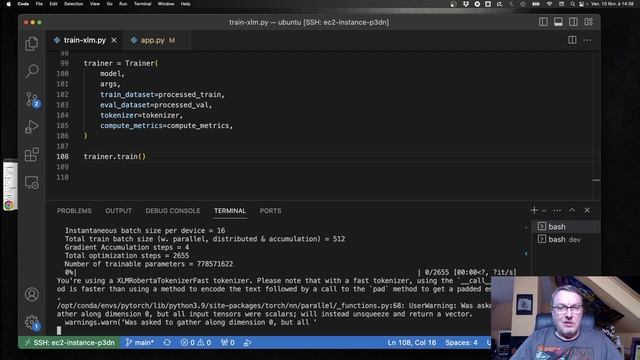Switch to the TERMINAL tab

tap(230, 211)
